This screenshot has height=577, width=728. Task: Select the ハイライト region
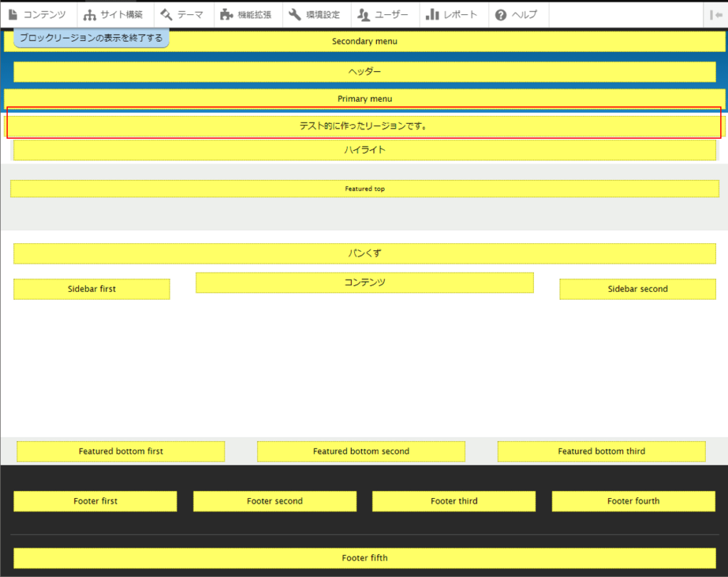point(364,150)
